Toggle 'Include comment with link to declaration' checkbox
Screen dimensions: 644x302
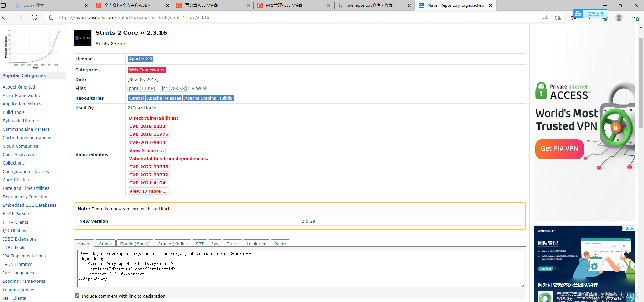[x=77, y=296]
